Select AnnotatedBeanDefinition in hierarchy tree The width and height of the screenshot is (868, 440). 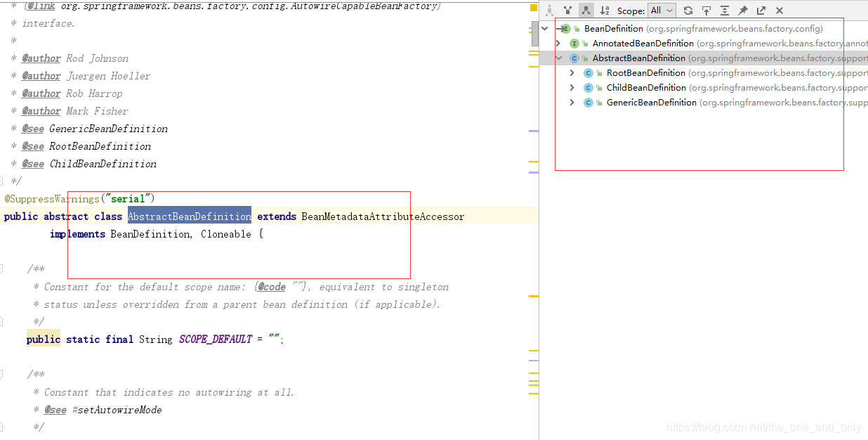(x=704, y=44)
